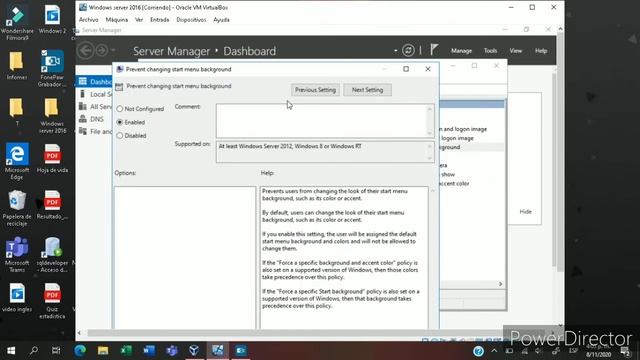Select All Servers in Server Manager sidebar

click(x=95, y=107)
